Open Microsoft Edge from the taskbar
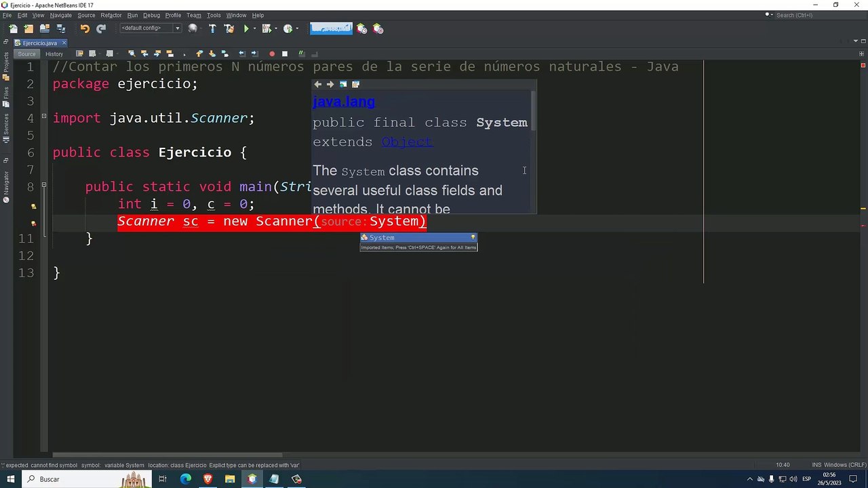This screenshot has height=488, width=868. [x=185, y=479]
